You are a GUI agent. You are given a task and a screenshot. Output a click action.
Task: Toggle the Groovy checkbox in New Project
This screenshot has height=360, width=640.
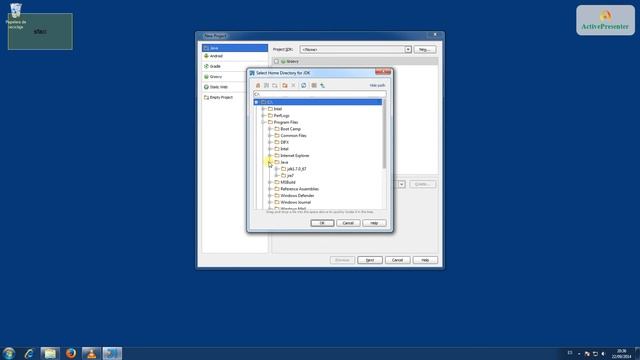[276, 61]
